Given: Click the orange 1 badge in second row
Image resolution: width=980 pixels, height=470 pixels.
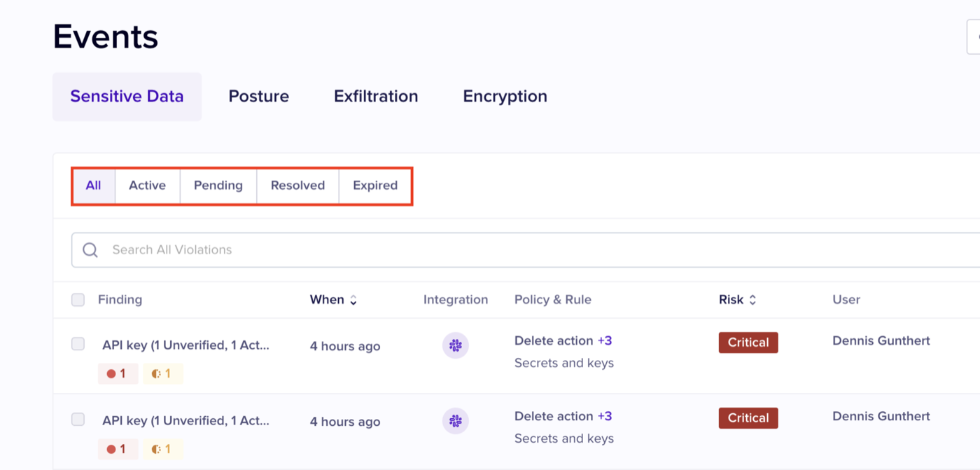Looking at the screenshot, I should (162, 449).
